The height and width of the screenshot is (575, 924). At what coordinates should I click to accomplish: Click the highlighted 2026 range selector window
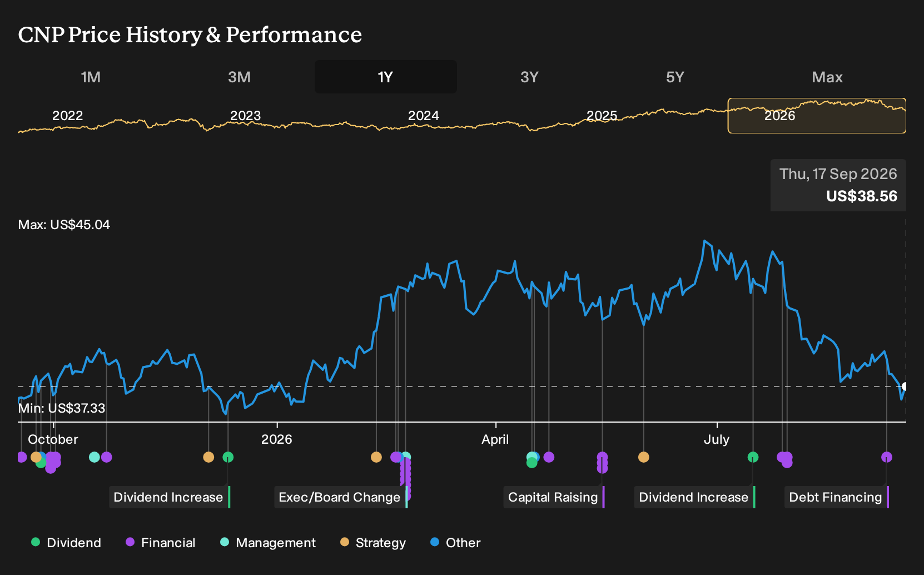pyautogui.click(x=817, y=116)
